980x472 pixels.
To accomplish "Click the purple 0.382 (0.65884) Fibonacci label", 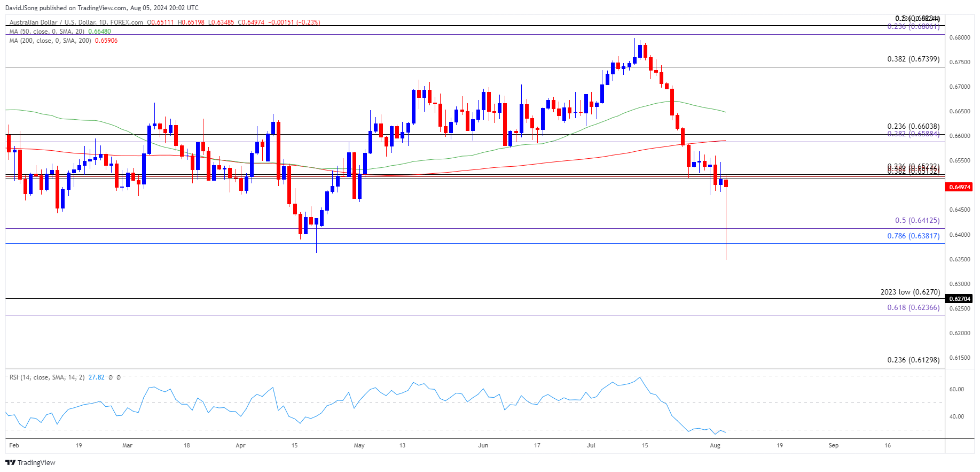I will 913,134.
